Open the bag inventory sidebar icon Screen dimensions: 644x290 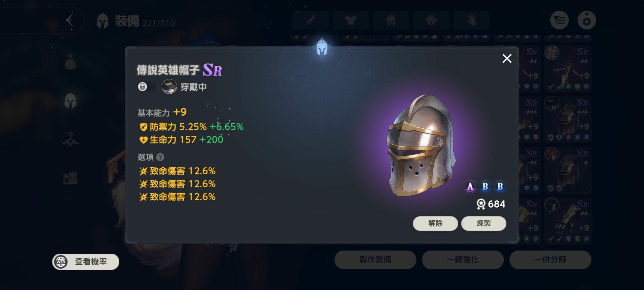[x=70, y=62]
